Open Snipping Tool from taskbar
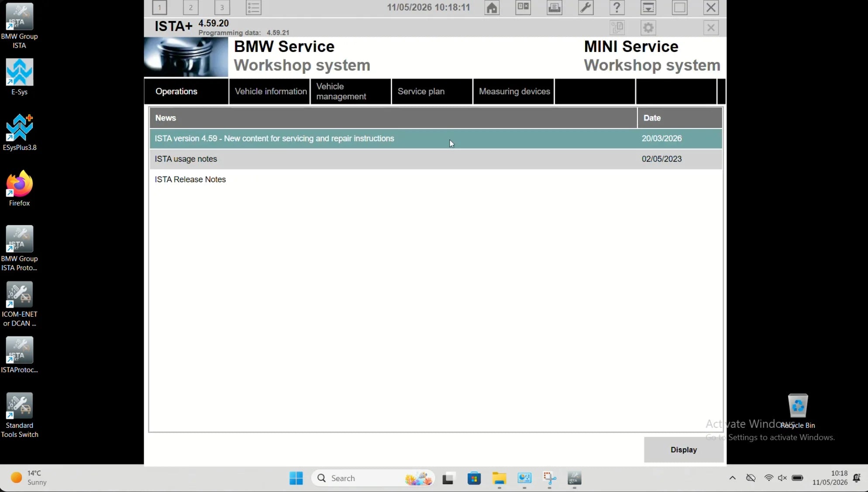868x492 pixels. [549, 478]
